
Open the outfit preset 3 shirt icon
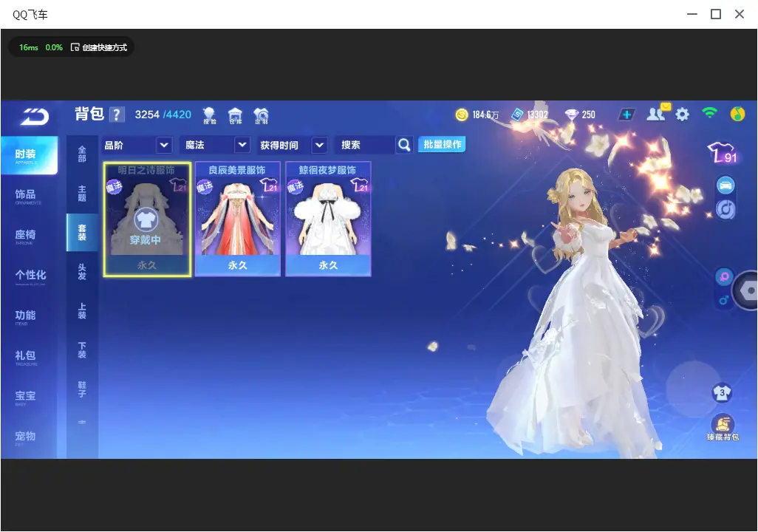pos(722,392)
